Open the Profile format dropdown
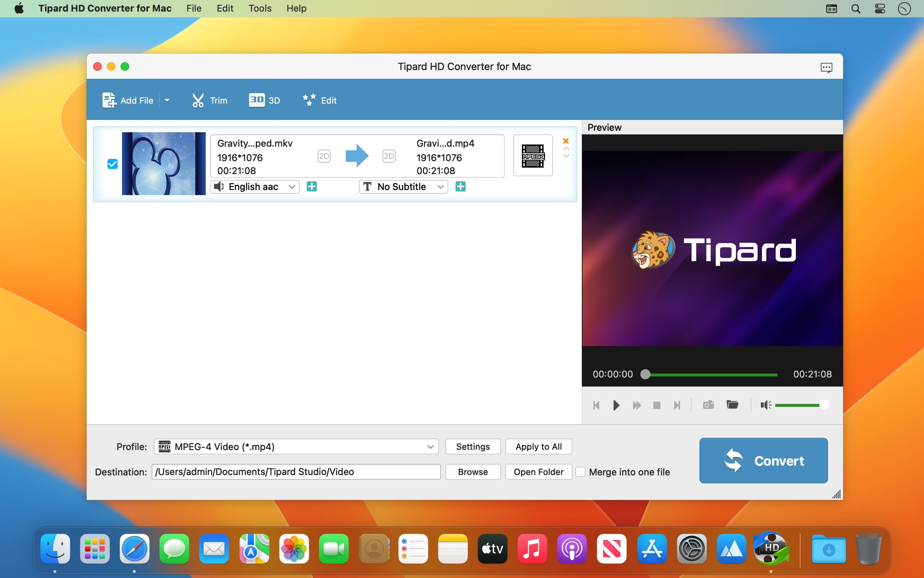924x578 pixels. 296,447
